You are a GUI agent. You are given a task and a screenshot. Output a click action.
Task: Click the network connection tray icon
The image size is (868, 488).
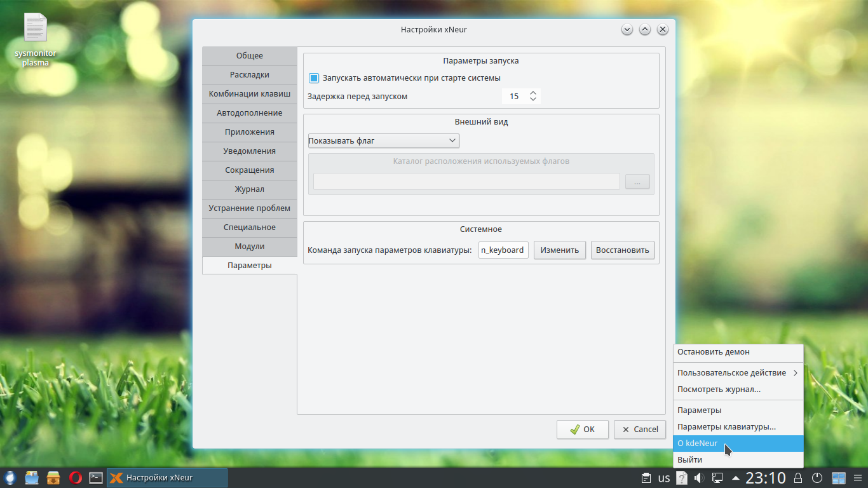pyautogui.click(x=717, y=478)
